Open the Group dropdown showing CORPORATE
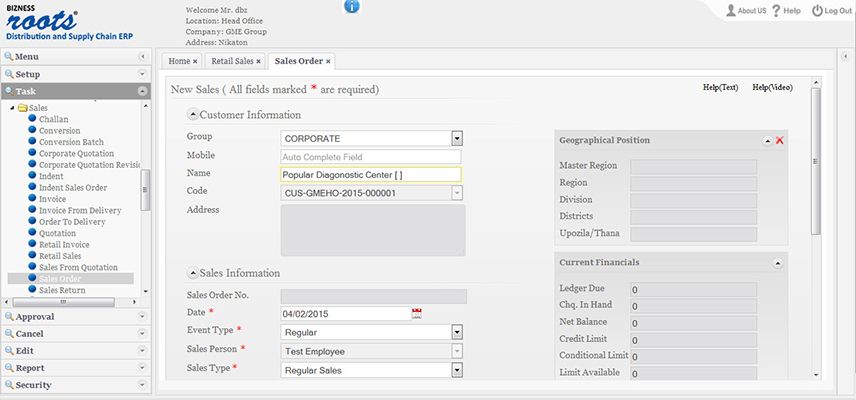The image size is (856, 400). coord(457,139)
